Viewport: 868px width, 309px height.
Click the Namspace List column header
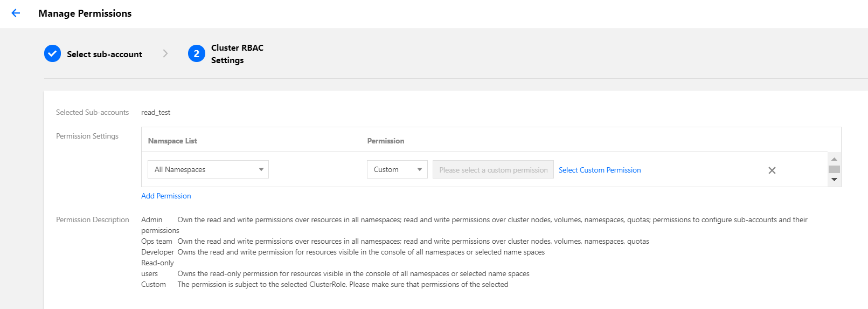[x=172, y=141]
